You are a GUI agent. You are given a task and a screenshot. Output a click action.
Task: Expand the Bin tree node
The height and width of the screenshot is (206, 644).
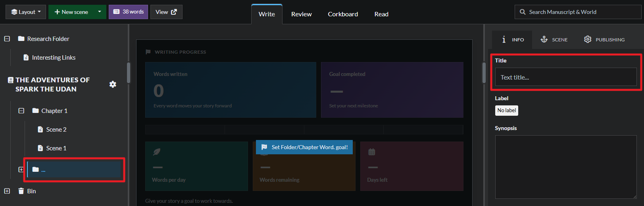[7, 191]
